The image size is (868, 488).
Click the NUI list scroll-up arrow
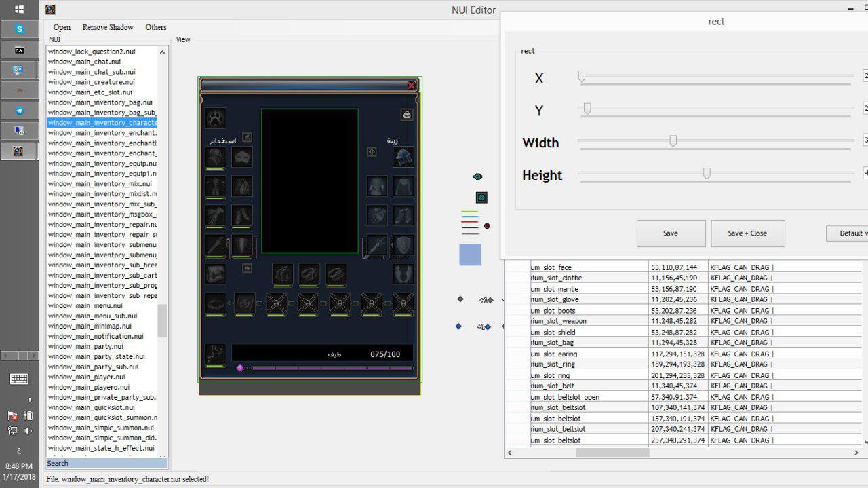click(163, 52)
